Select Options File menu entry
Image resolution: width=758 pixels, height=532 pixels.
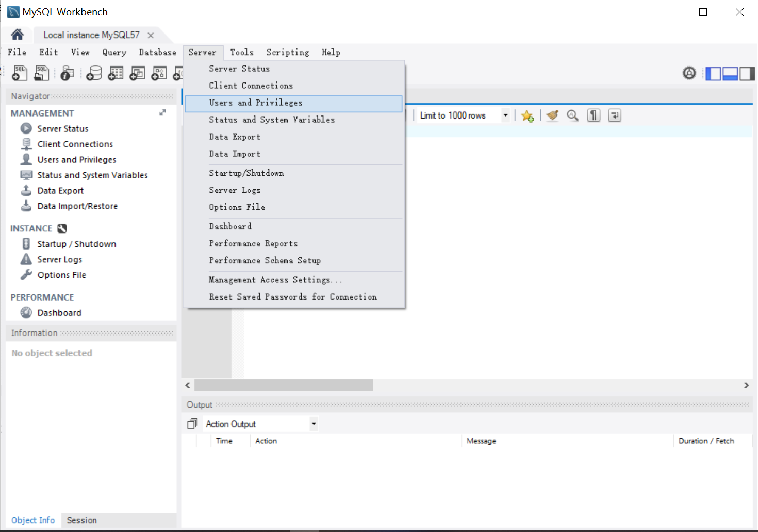[293, 207]
